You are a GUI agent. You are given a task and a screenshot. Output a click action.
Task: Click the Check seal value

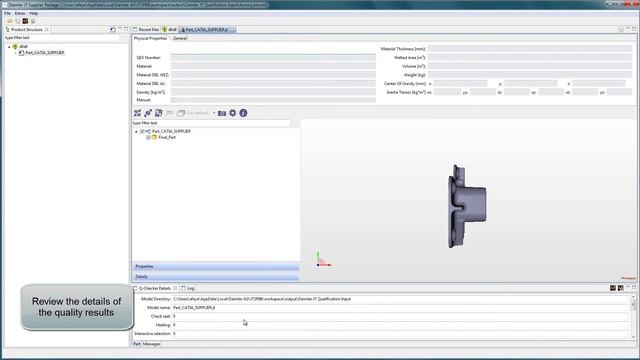[x=174, y=316]
